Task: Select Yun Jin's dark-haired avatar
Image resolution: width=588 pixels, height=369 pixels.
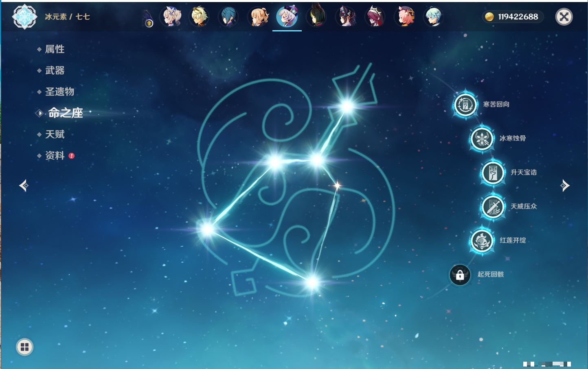Action: 346,17
